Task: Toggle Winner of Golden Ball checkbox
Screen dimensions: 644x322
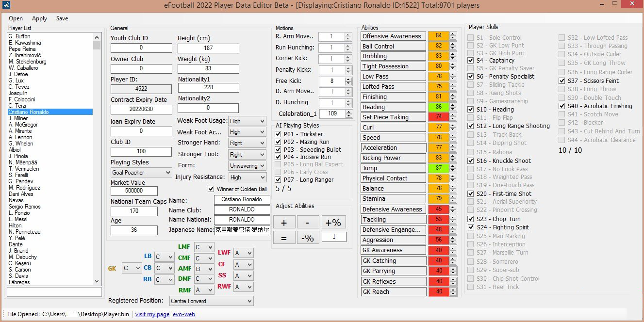Action: tap(211, 189)
